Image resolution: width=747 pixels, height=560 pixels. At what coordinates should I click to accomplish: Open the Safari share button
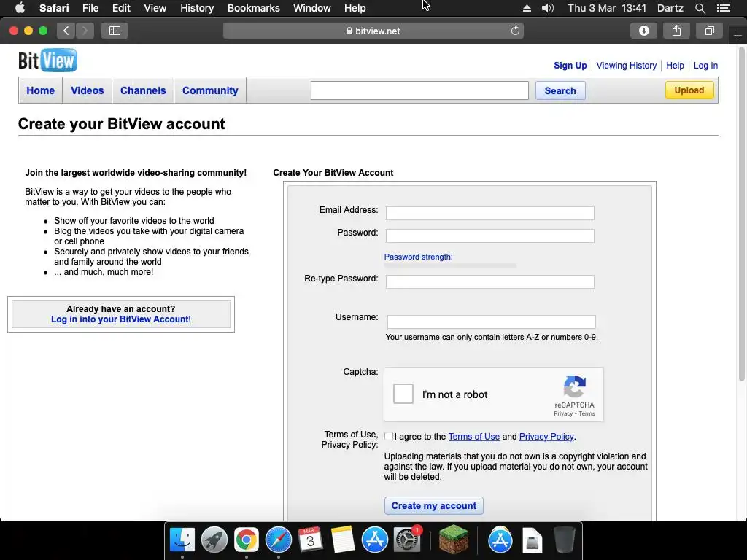coord(676,31)
